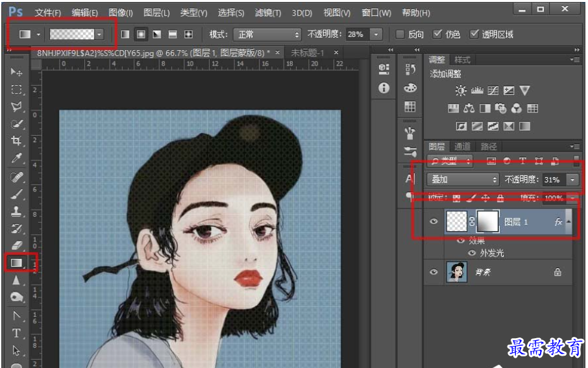Choose linear gradient style
The height and width of the screenshot is (368, 588).
[x=125, y=34]
